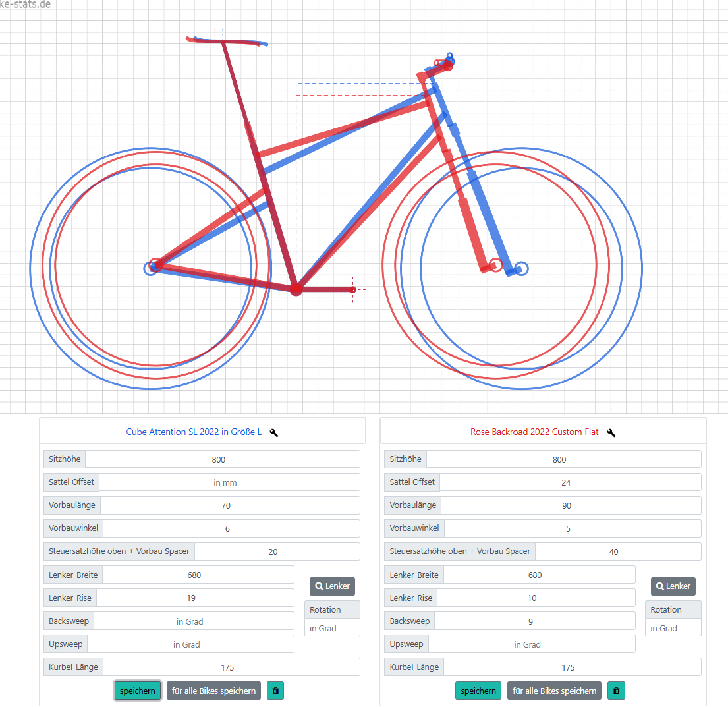Click the wrench icon beside Rose Backroad 2022
728x707 pixels.
[611, 433]
